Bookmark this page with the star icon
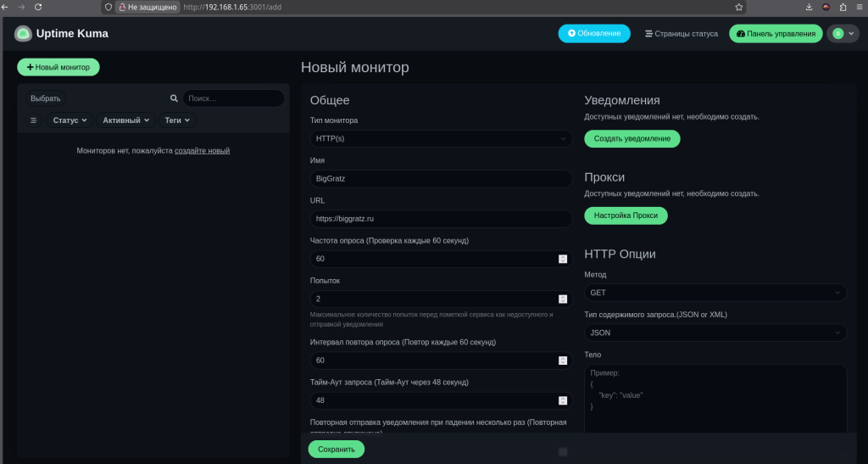The width and height of the screenshot is (868, 464). click(x=739, y=7)
